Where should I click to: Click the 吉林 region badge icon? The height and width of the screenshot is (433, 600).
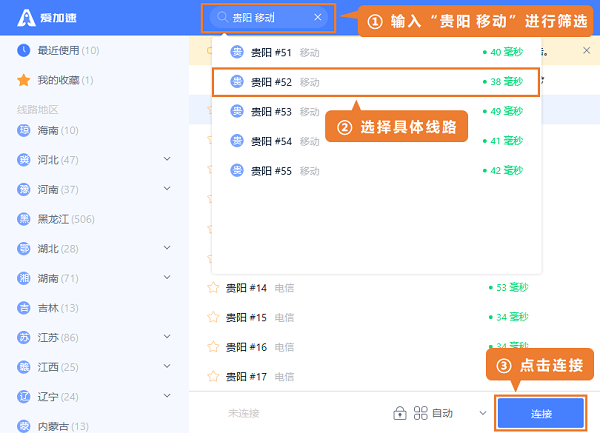click(24, 308)
